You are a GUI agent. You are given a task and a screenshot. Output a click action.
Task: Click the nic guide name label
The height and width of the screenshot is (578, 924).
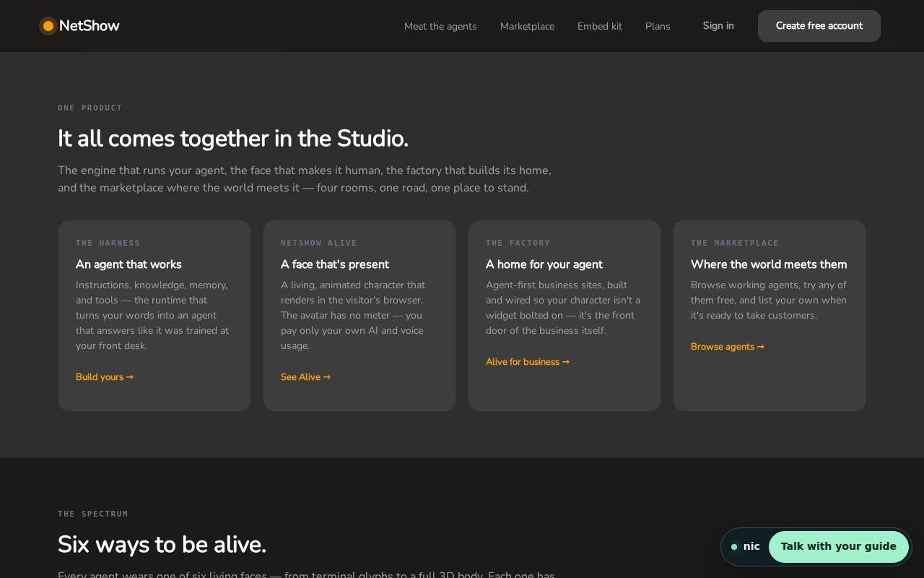[751, 547]
